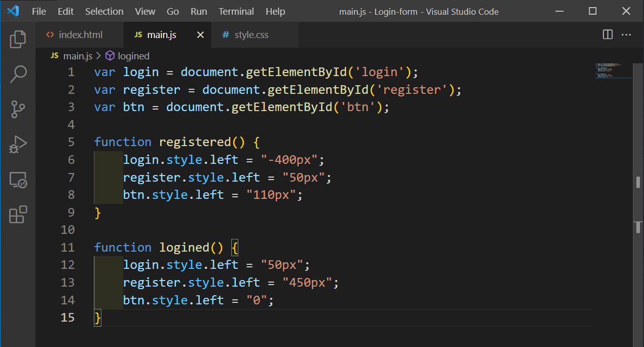
Task: Open the Run and Debug view
Action: click(x=18, y=145)
